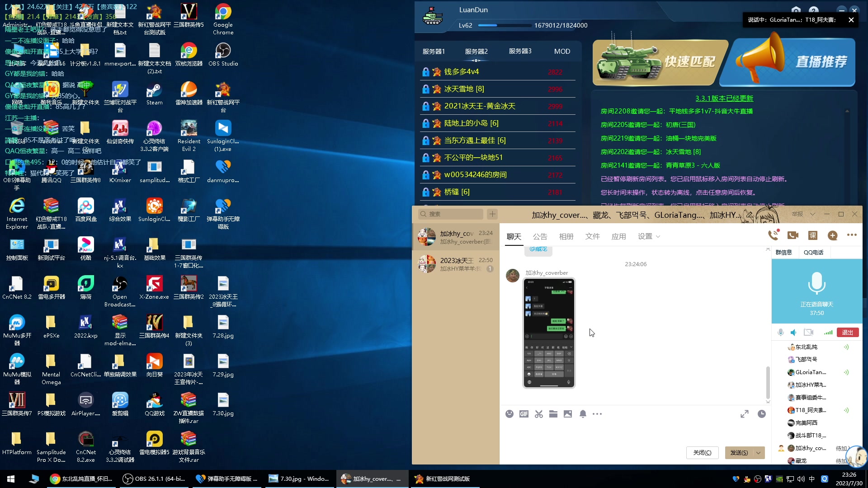Mute the microphone in voice chat
Viewport: 868px width, 488px height.
(781, 333)
